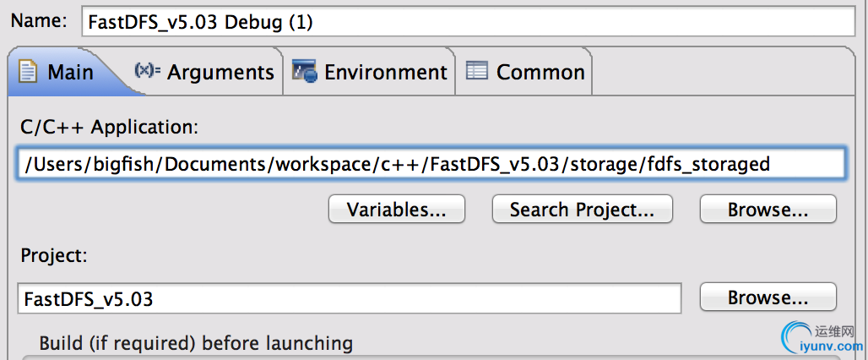This screenshot has height=360, width=868.
Task: Click the document icon on Main tab
Action: click(28, 72)
